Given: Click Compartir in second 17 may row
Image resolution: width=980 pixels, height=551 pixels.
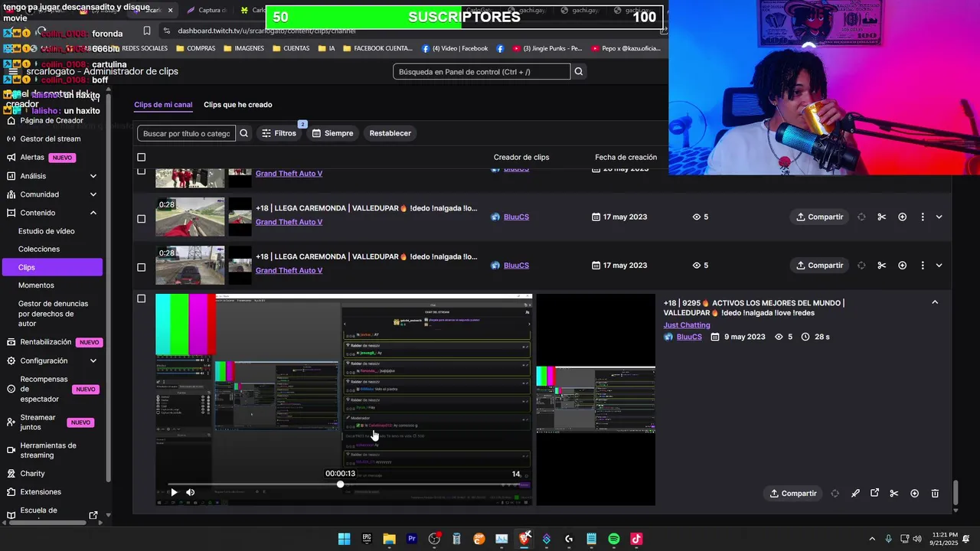Looking at the screenshot, I should (819, 266).
